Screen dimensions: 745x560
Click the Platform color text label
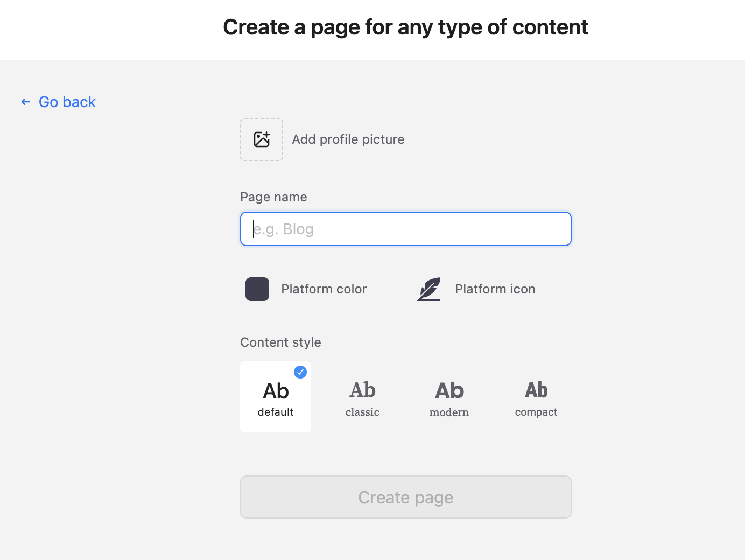(x=324, y=289)
